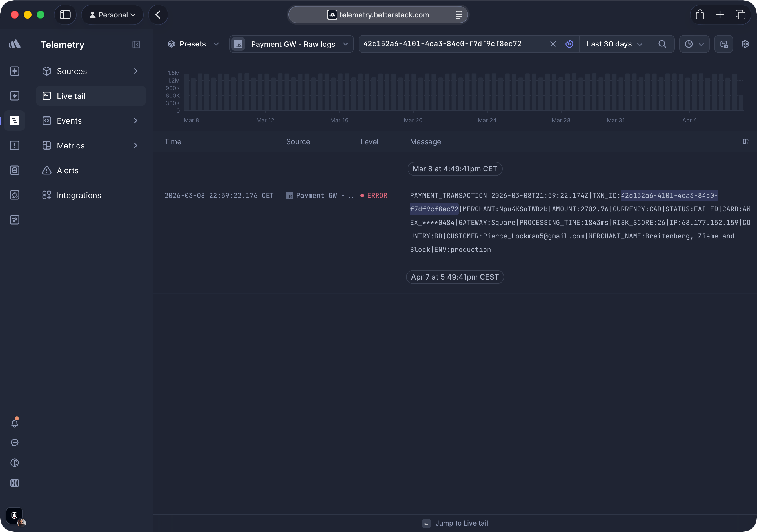Click the Jump to Live tail button
The height and width of the screenshot is (532, 757).
(455, 523)
